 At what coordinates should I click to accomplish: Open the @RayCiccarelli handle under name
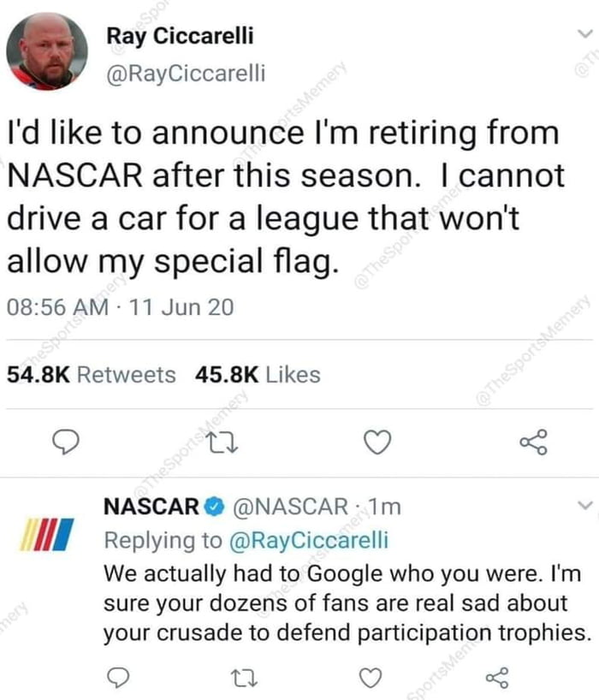186,74
